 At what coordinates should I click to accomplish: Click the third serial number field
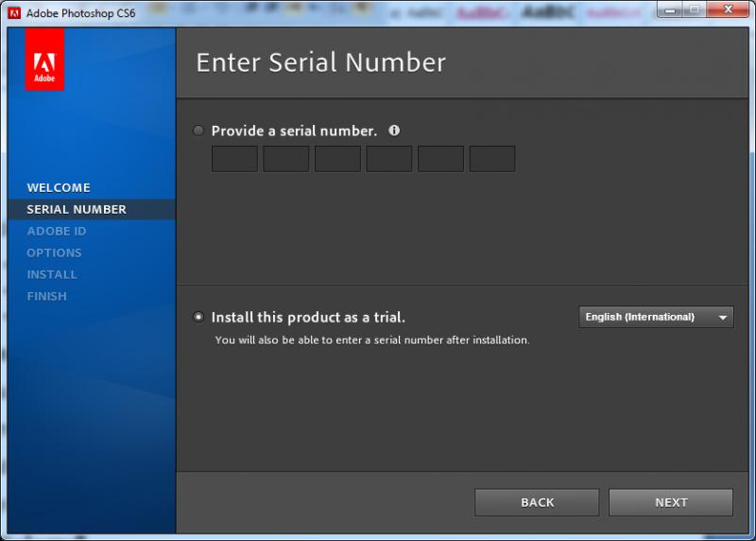(338, 159)
